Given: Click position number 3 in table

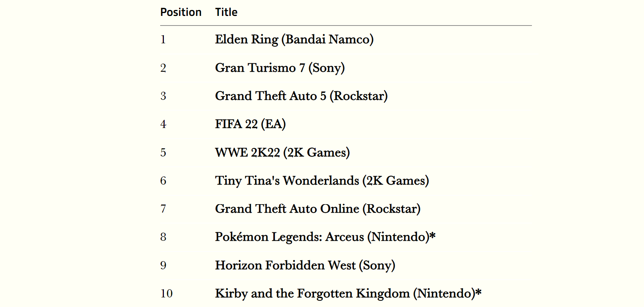Looking at the screenshot, I should click(163, 96).
